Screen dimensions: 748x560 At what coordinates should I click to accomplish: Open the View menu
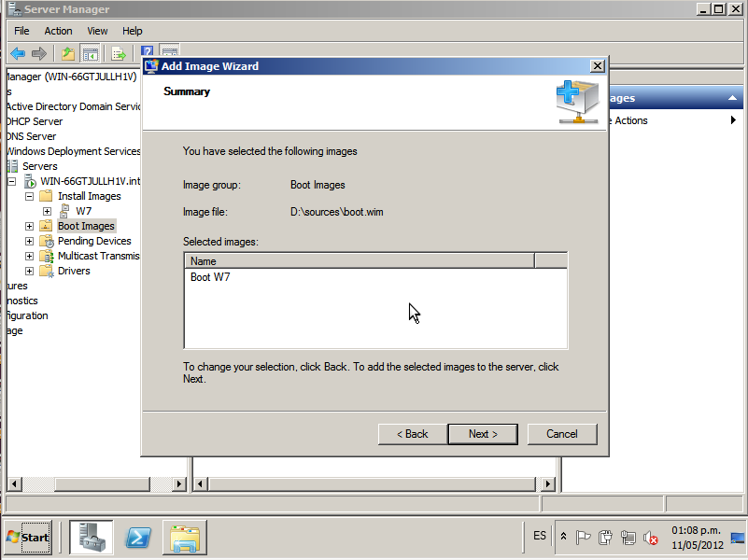click(97, 31)
